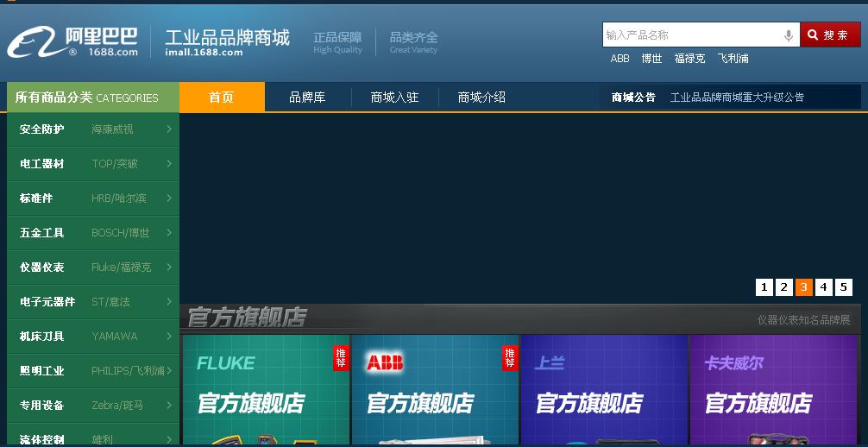This screenshot has width=868, height=447.
Task: Open the 仪器仪表 category
Action: pyautogui.click(x=41, y=267)
